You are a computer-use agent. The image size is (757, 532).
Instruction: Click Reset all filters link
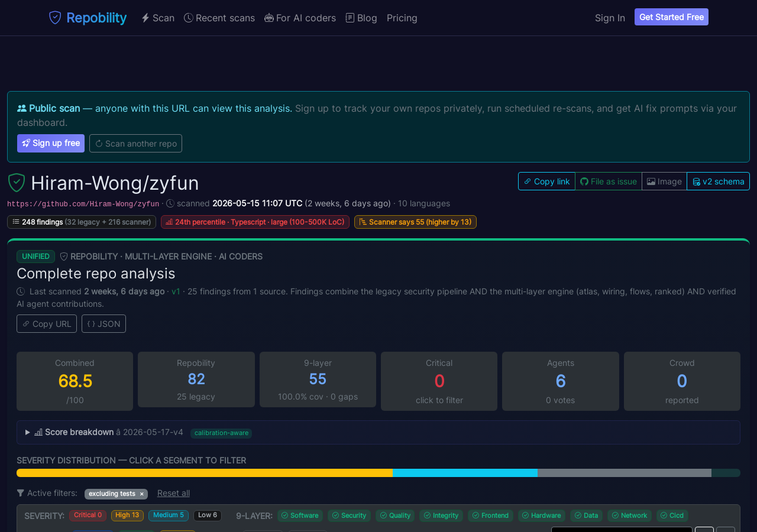click(x=173, y=493)
